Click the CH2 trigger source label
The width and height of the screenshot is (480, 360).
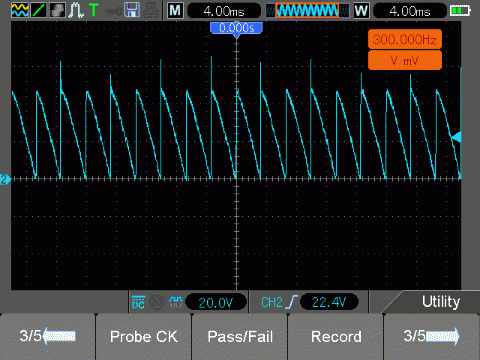click(x=272, y=303)
